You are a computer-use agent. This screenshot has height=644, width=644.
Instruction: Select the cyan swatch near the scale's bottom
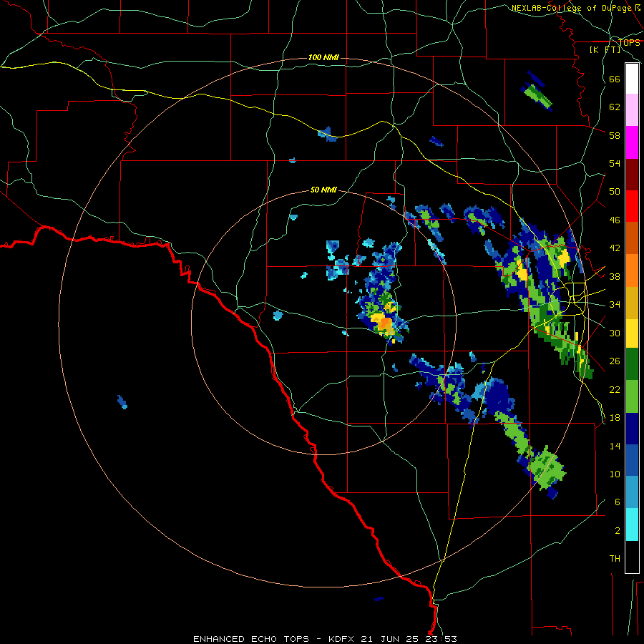pyautogui.click(x=632, y=525)
